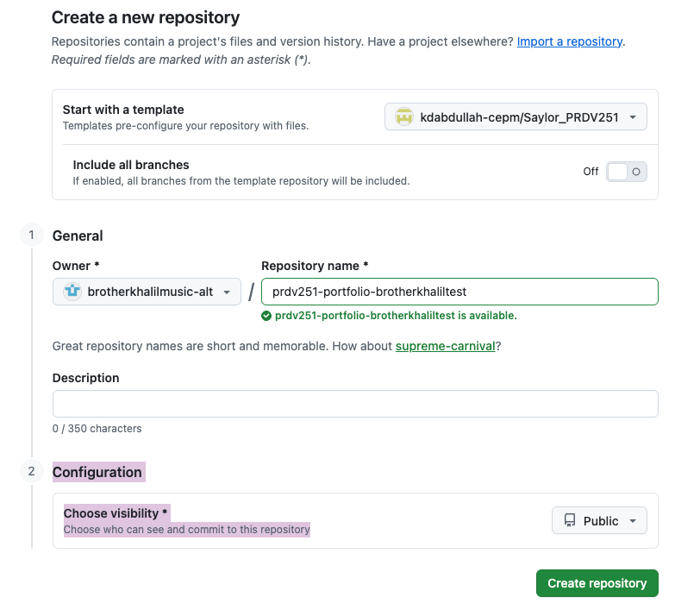Click the Repository name input field
Viewport: 700px width, 616px height.
(x=459, y=292)
